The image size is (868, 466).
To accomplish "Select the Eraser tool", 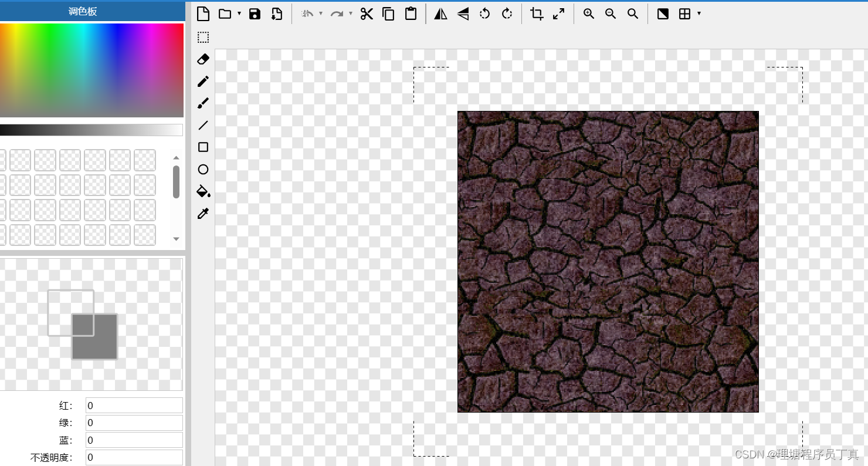I will click(x=203, y=59).
